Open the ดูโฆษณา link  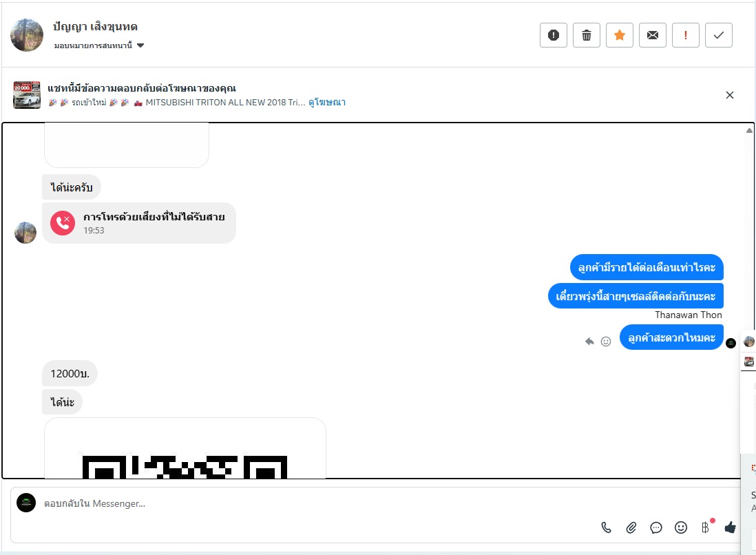[x=327, y=102]
